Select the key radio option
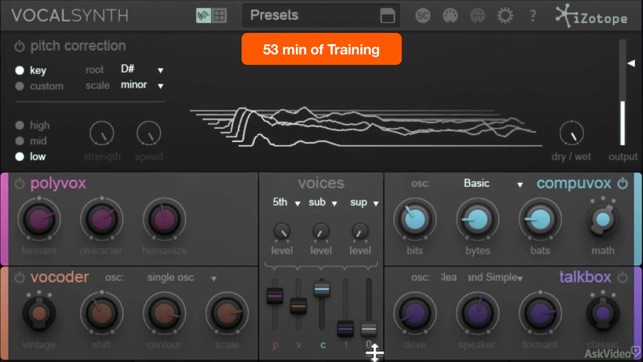643x362 pixels. pyautogui.click(x=19, y=70)
